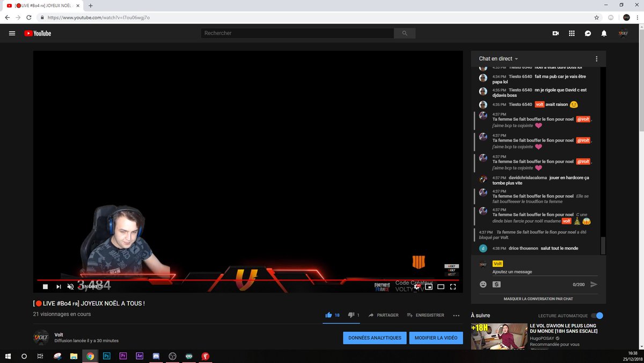Like the video with thumbs up

[333, 315]
